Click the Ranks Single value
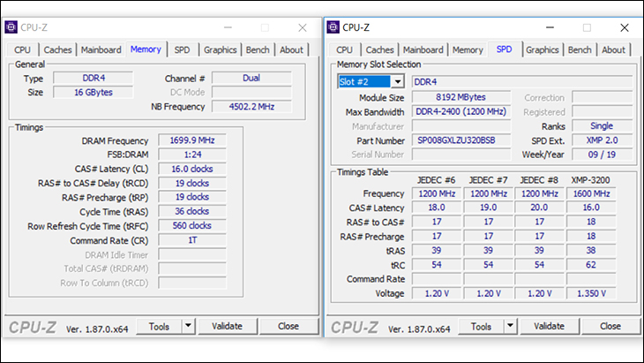The image size is (644, 363). coord(603,125)
